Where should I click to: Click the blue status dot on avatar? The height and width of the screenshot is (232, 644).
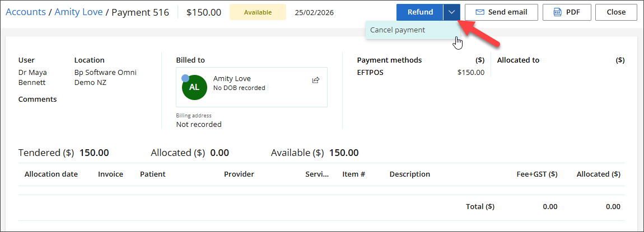[x=185, y=78]
